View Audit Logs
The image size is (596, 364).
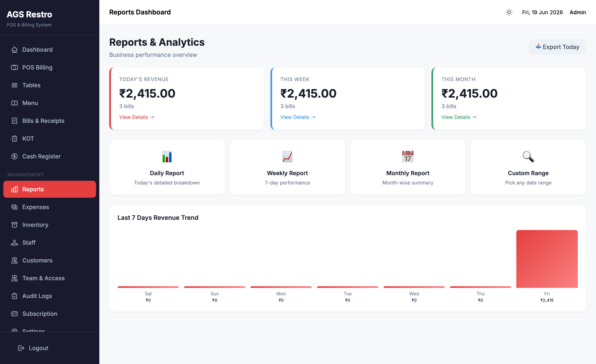(50, 296)
